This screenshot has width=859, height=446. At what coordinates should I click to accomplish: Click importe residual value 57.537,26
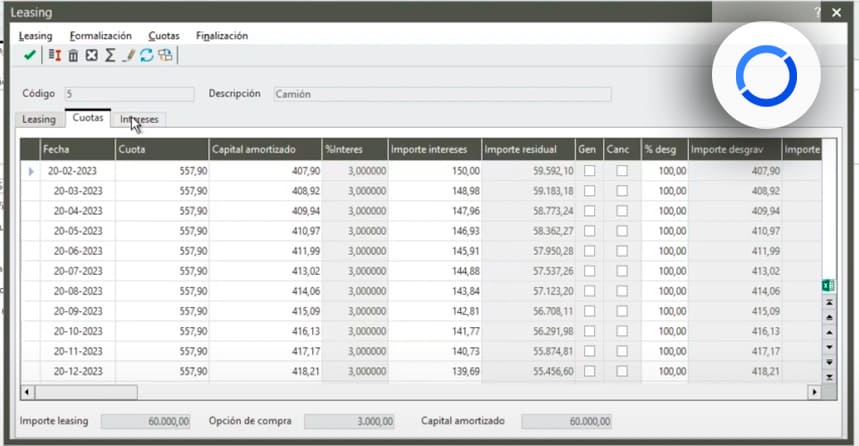(529, 271)
